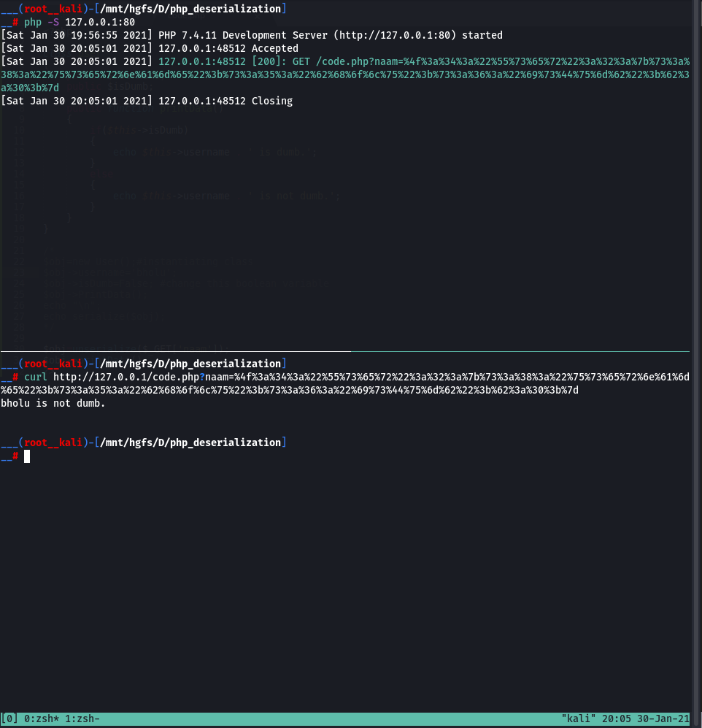Click the "[Sat Jan 30 19:56:55 2021]" timestamp
This screenshot has height=728, width=702.
click(x=77, y=35)
